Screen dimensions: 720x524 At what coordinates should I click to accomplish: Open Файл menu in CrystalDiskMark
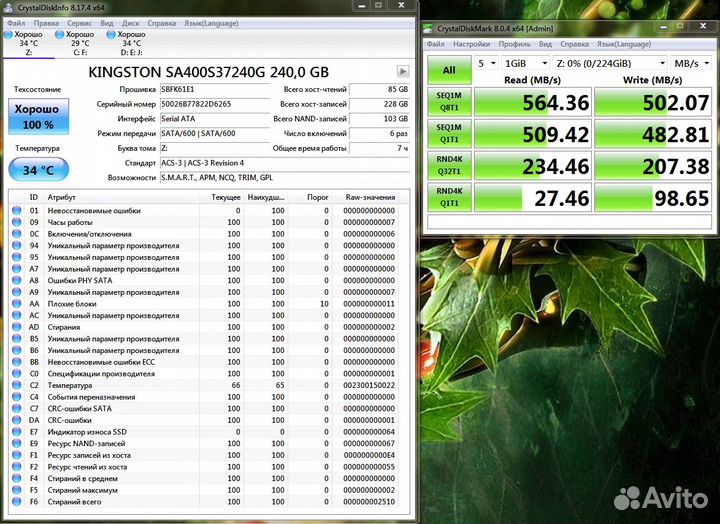pyautogui.click(x=435, y=44)
